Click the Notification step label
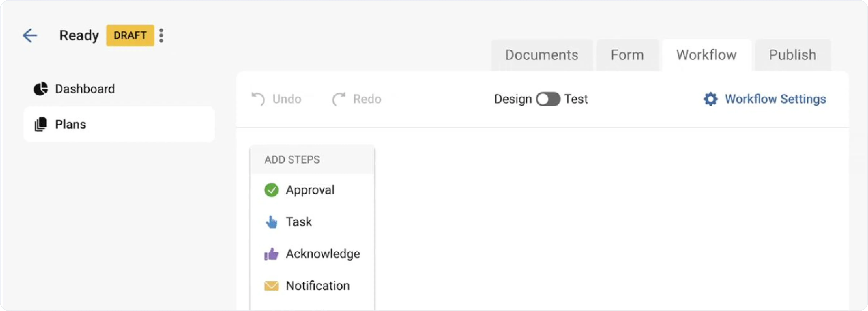 tap(318, 286)
